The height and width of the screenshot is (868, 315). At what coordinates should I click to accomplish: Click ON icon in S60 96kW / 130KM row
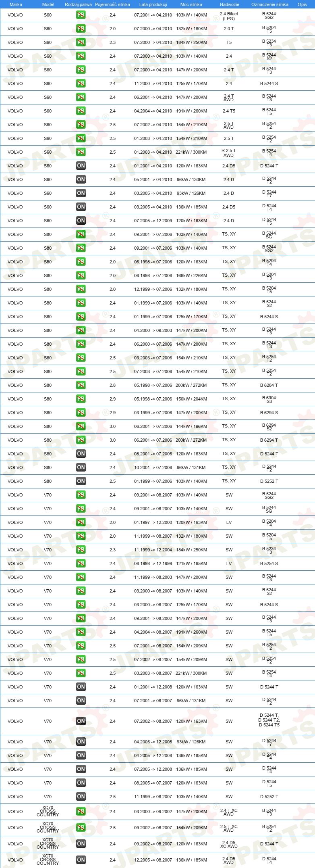click(81, 179)
